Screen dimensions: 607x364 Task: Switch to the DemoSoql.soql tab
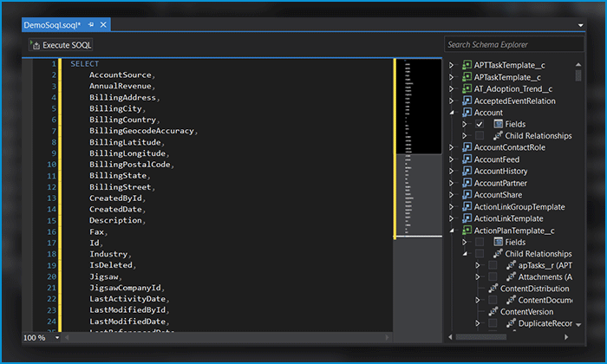[x=52, y=25]
